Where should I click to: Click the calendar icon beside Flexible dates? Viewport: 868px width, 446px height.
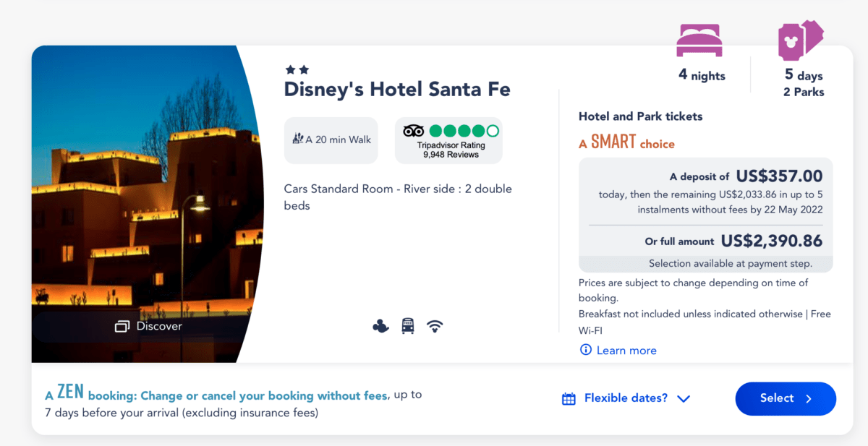[x=567, y=398]
